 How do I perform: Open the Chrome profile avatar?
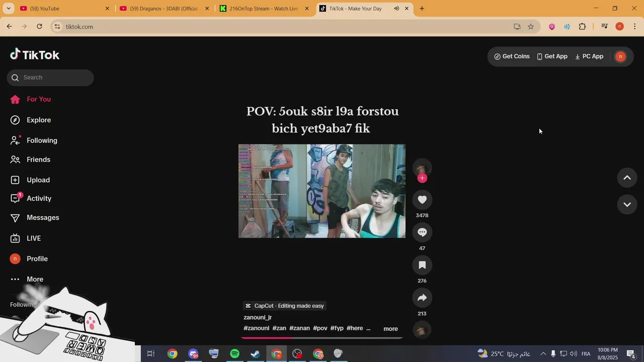(x=620, y=27)
